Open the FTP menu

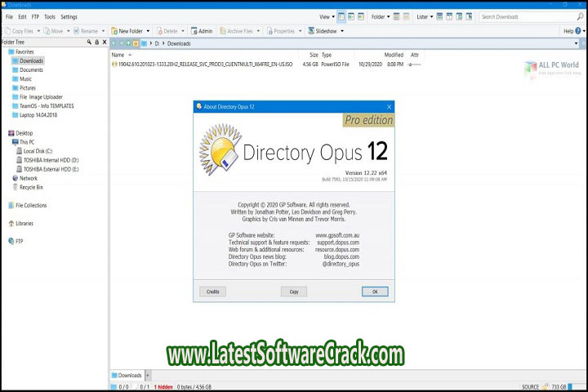coord(34,16)
